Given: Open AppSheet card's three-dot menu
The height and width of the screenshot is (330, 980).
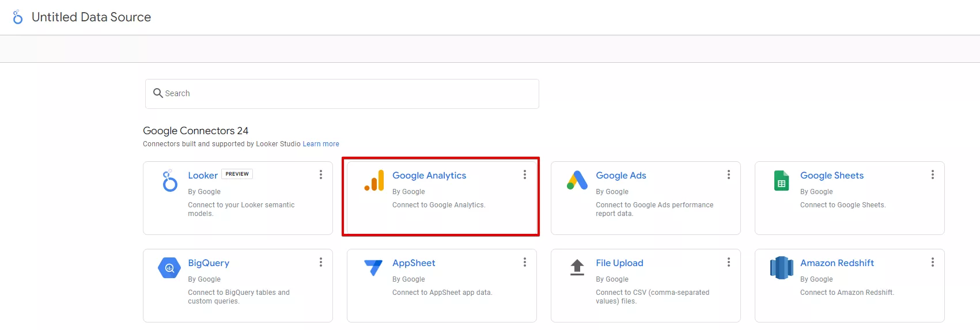Looking at the screenshot, I should 525,262.
